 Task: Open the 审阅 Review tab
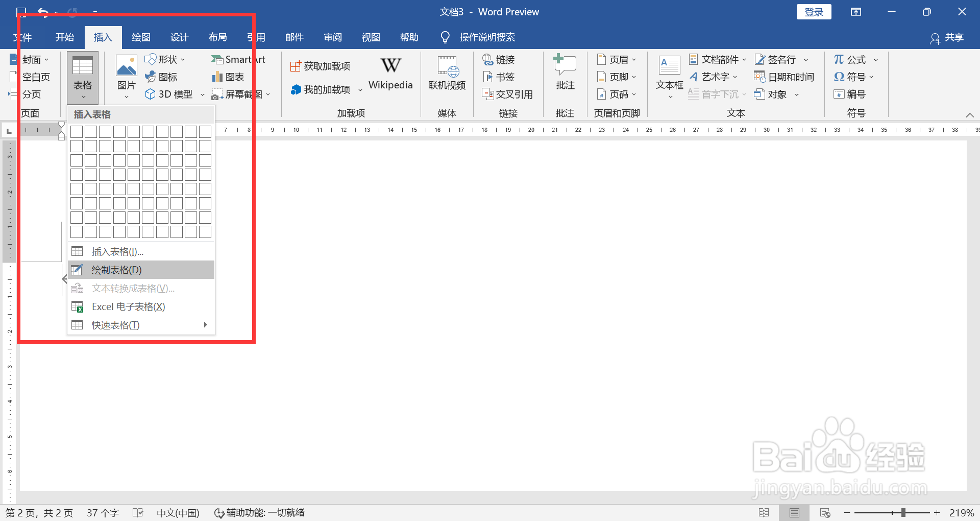point(332,37)
